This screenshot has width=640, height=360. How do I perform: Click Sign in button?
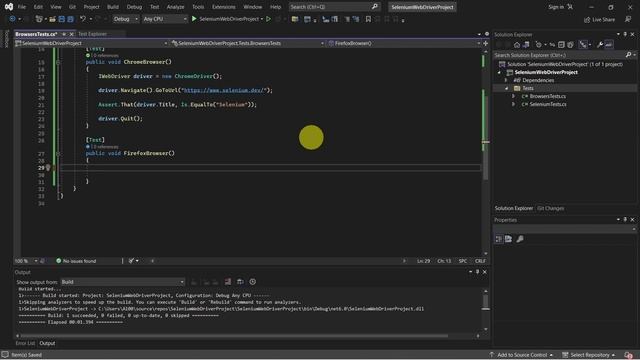coord(560,7)
